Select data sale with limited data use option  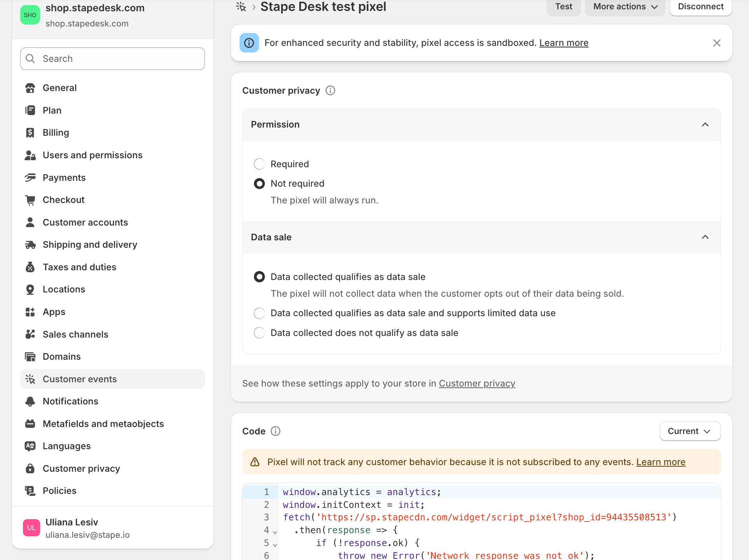click(259, 313)
